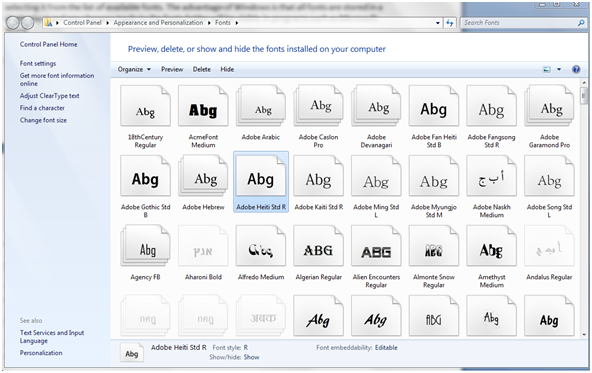Select the Adobe Devanagari font icon

point(376,106)
